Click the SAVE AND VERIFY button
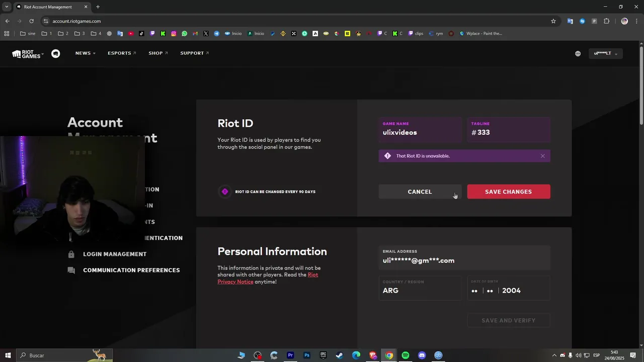 tap(508, 320)
